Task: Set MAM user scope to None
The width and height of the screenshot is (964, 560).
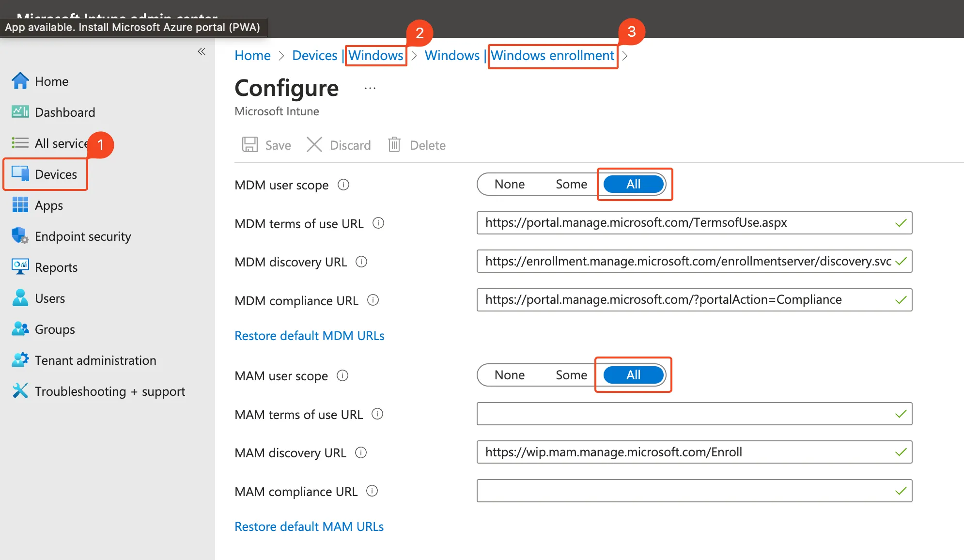Action: tap(510, 375)
